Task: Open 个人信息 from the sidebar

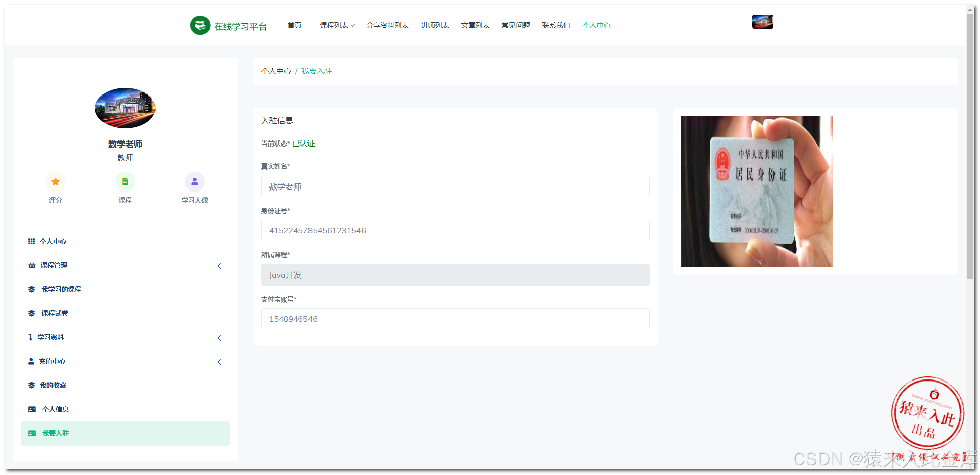Action: coord(55,409)
